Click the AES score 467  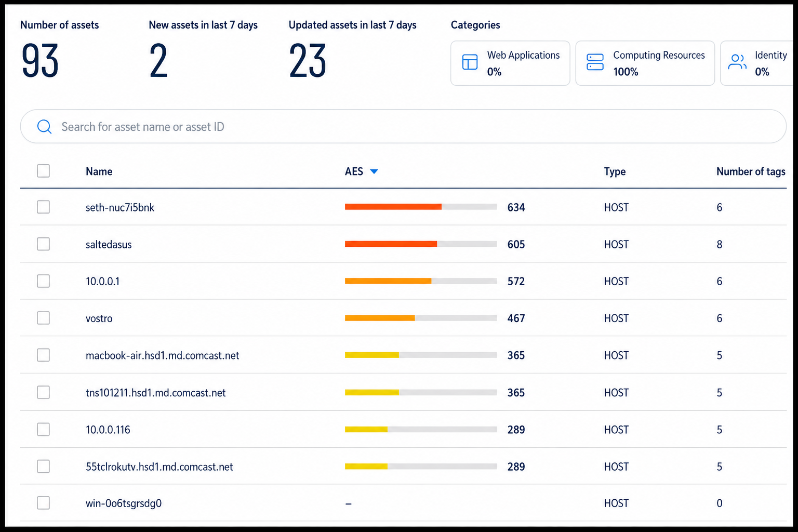(x=516, y=318)
